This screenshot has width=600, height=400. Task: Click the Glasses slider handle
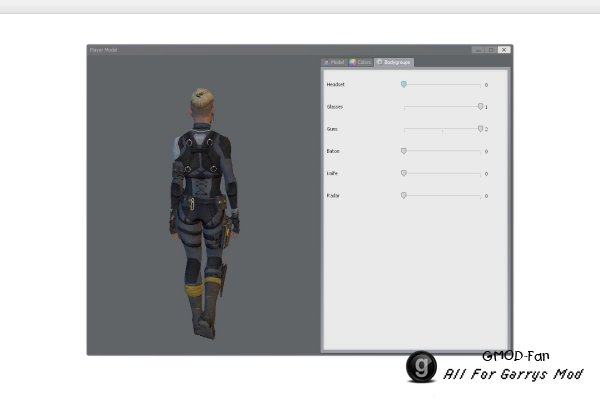[480, 106]
